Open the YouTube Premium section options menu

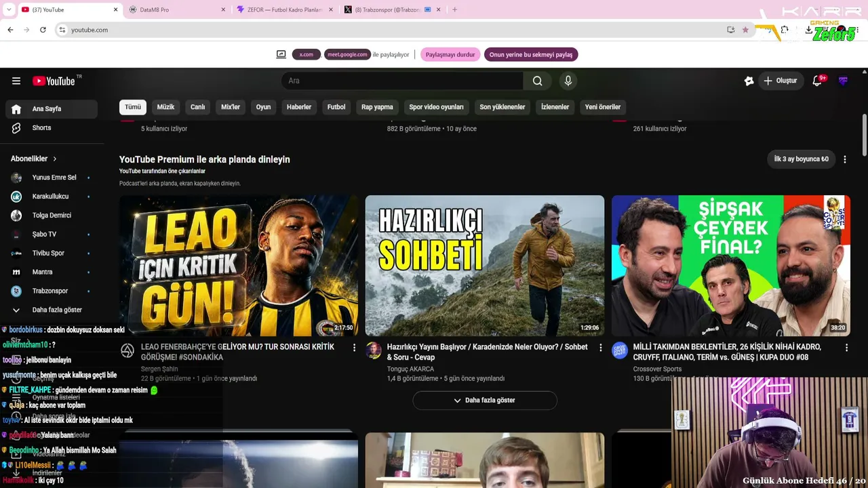[845, 160]
